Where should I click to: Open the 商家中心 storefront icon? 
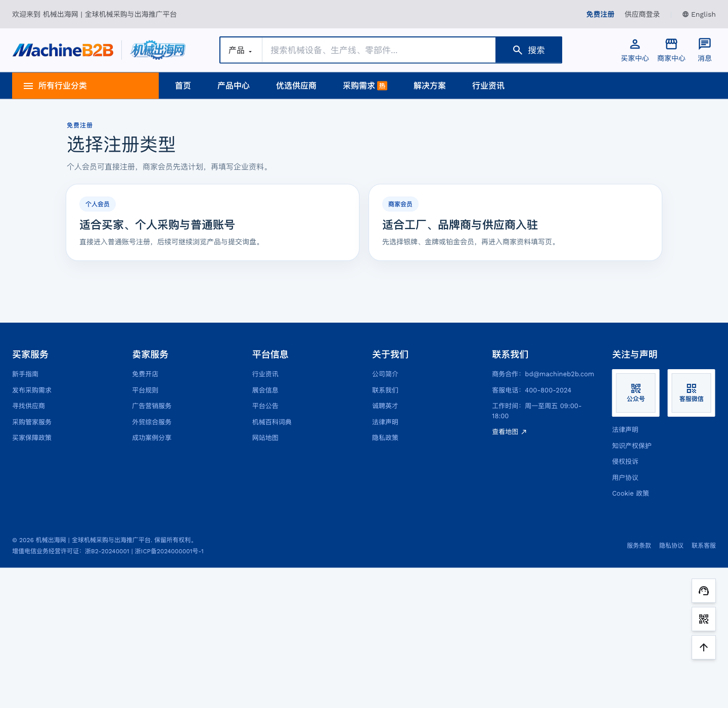coord(671,44)
